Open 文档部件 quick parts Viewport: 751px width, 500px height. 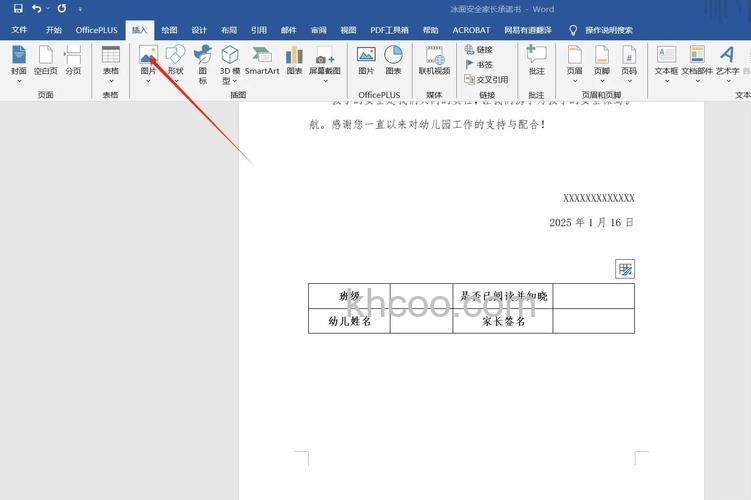pos(697,64)
